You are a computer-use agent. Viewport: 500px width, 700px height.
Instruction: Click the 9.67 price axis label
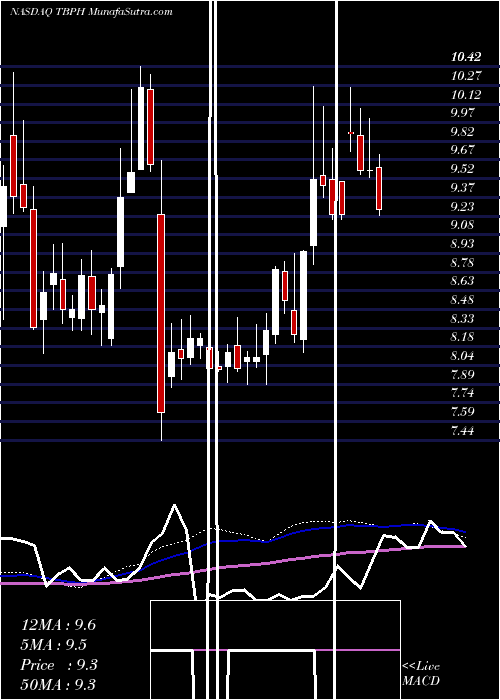point(462,150)
